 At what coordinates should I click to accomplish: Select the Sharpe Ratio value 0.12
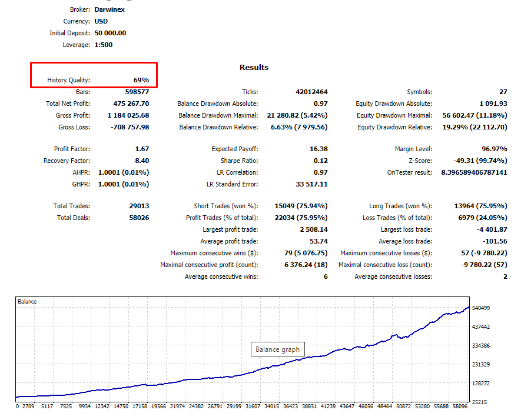click(x=321, y=161)
